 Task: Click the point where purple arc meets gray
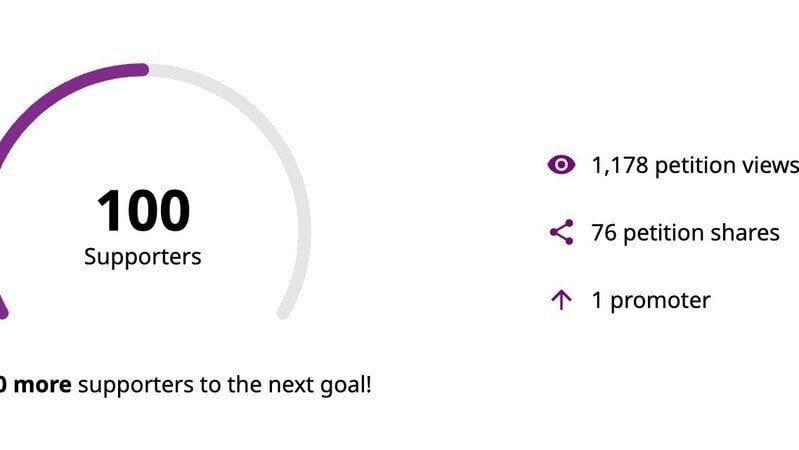tap(147, 70)
